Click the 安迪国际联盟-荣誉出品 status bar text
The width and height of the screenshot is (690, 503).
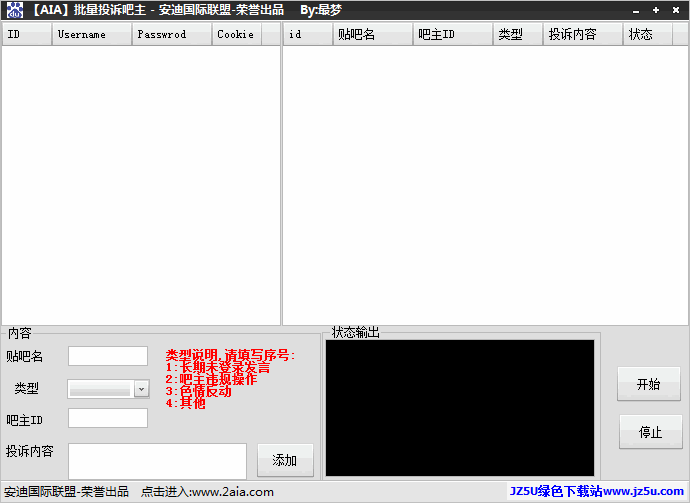[66, 492]
